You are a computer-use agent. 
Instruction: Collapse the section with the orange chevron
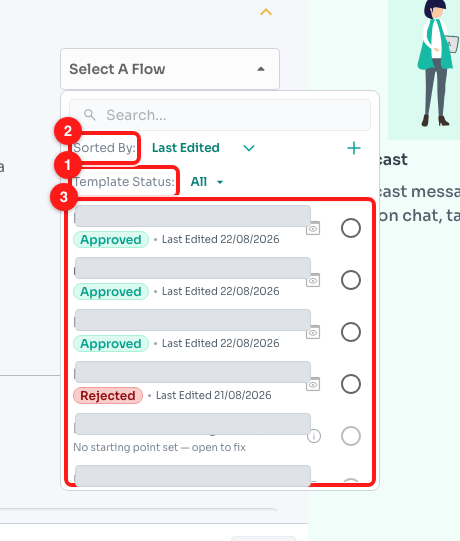pyautogui.click(x=266, y=12)
